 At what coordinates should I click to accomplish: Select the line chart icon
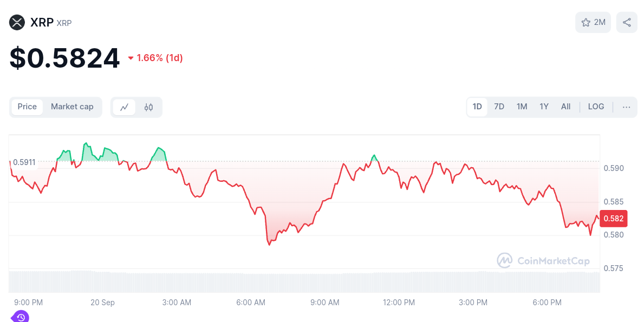pyautogui.click(x=124, y=107)
